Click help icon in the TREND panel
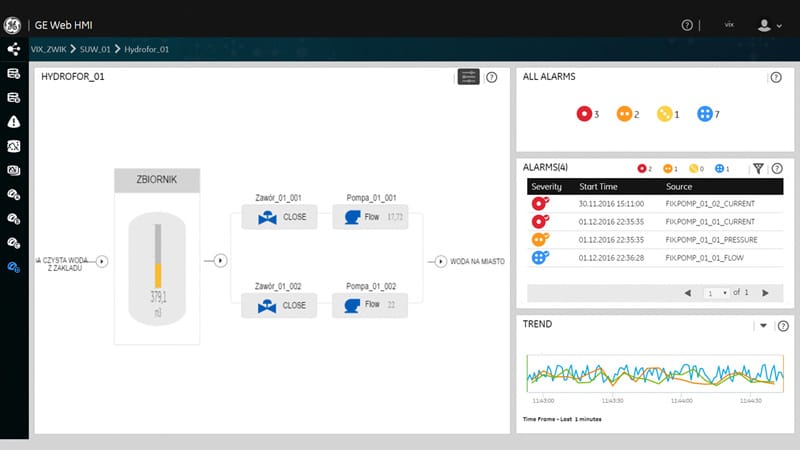The image size is (800, 450). (x=782, y=326)
